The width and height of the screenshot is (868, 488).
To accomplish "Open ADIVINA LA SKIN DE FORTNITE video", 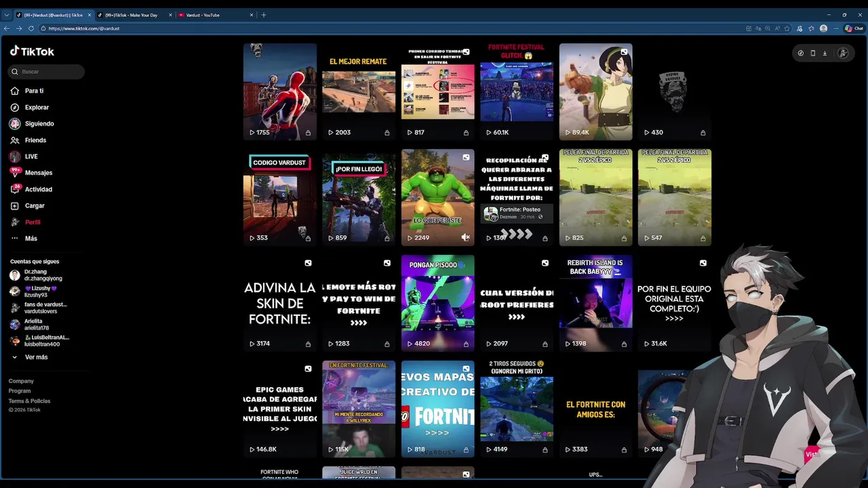I will coord(280,303).
